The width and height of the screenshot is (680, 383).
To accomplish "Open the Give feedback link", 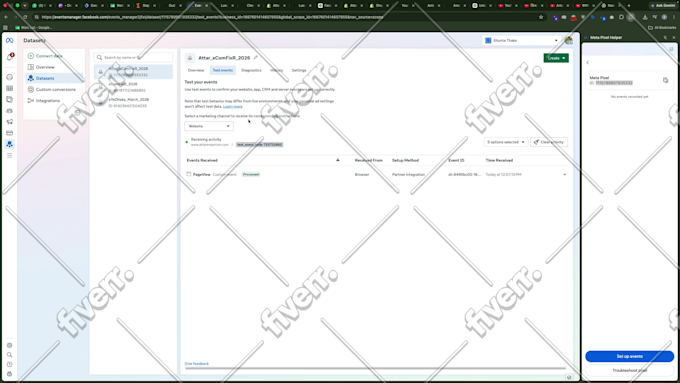I will pyautogui.click(x=197, y=363).
